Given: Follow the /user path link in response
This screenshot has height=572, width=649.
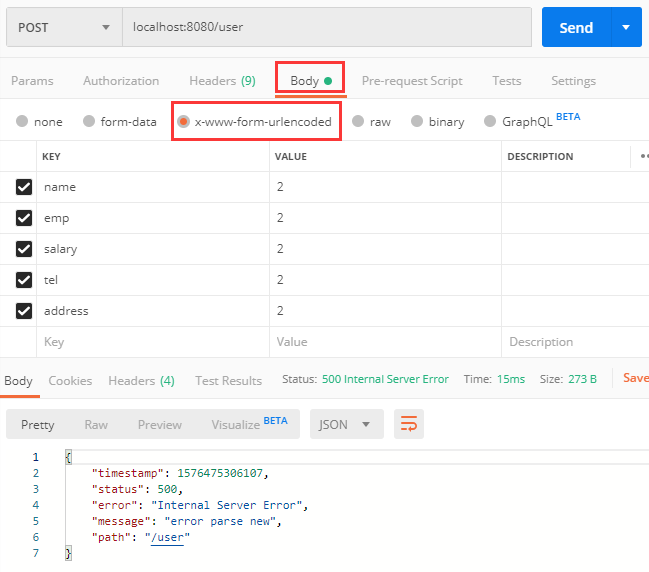Looking at the screenshot, I should [x=167, y=537].
